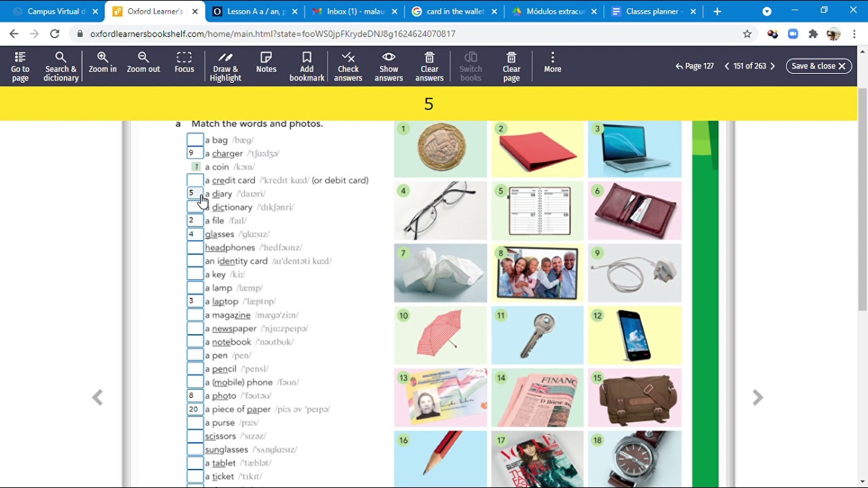The width and height of the screenshot is (868, 488).
Task: Click answer box beside 'a key'
Action: click(x=195, y=274)
